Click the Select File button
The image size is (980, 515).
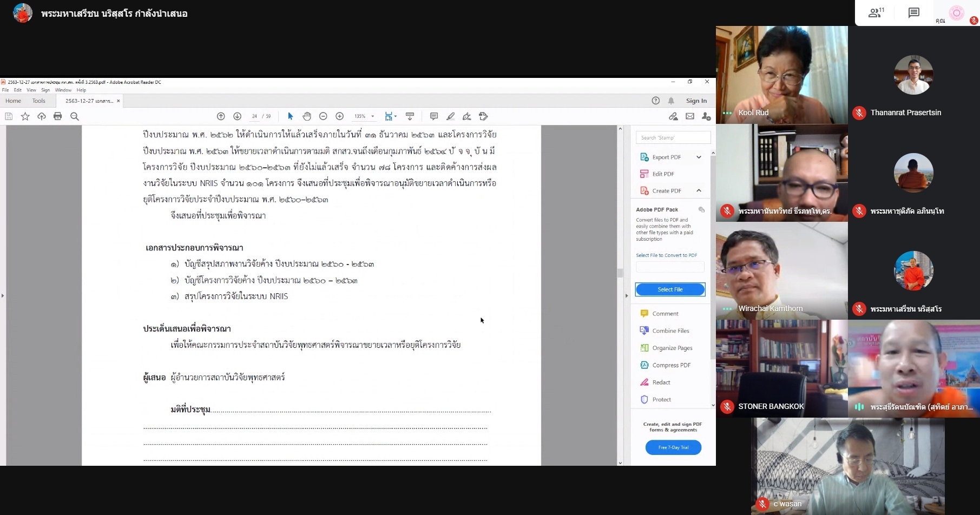[x=670, y=289]
